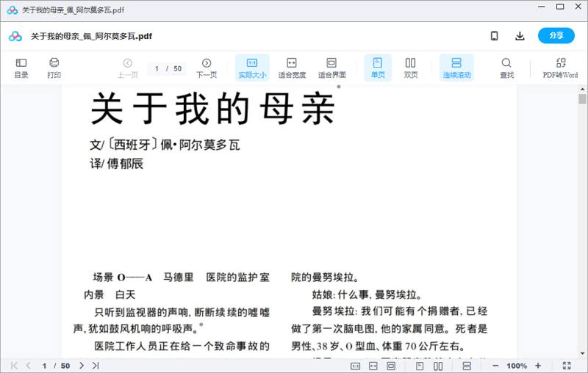Open the 目录 table of contents panel

[21, 68]
